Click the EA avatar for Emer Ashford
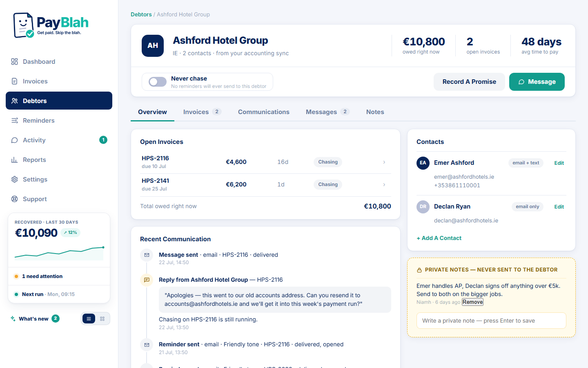The image size is (588, 368). point(423,163)
